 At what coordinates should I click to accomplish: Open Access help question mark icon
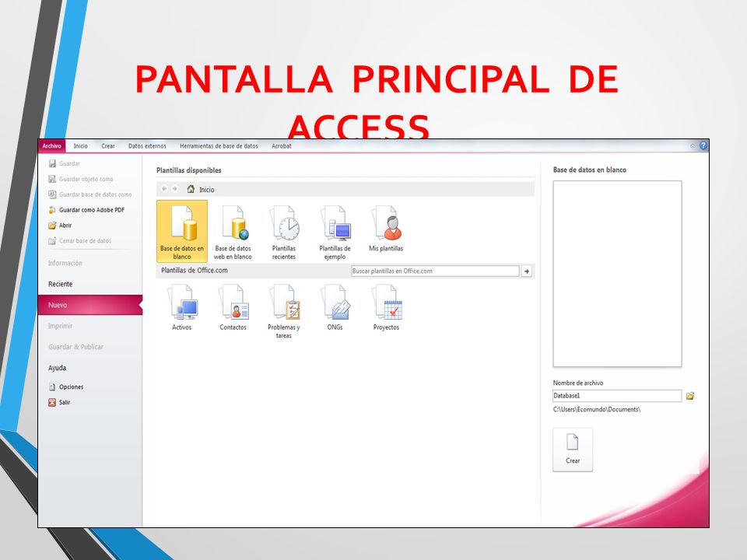pyautogui.click(x=703, y=145)
